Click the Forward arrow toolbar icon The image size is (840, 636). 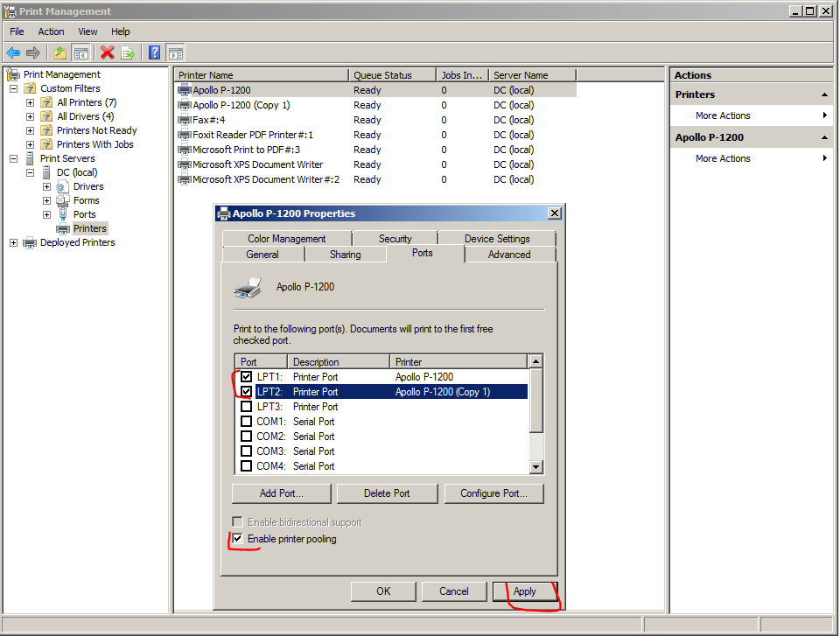tap(33, 52)
